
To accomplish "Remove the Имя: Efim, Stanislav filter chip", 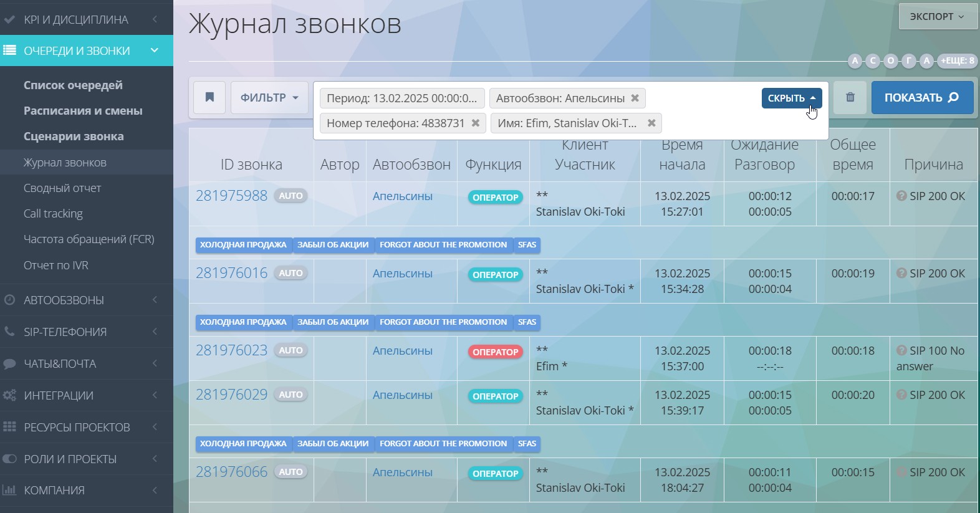I will tap(651, 123).
